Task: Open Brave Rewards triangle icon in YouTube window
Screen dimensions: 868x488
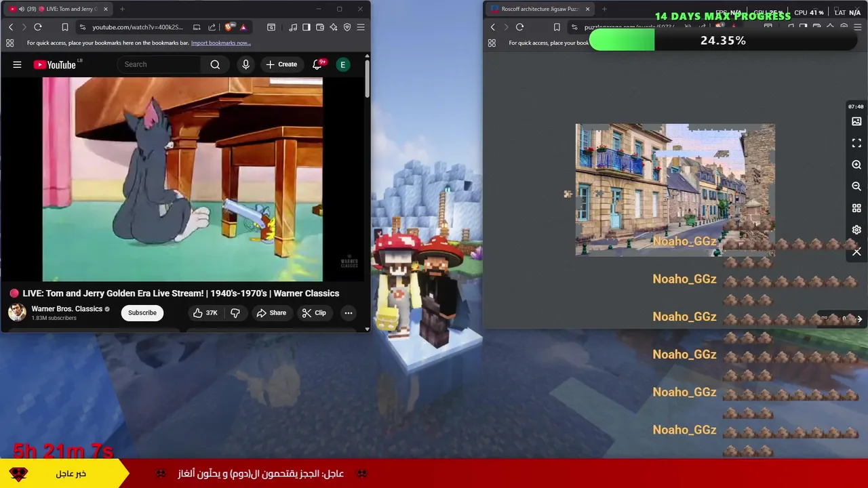Action: click(x=243, y=27)
